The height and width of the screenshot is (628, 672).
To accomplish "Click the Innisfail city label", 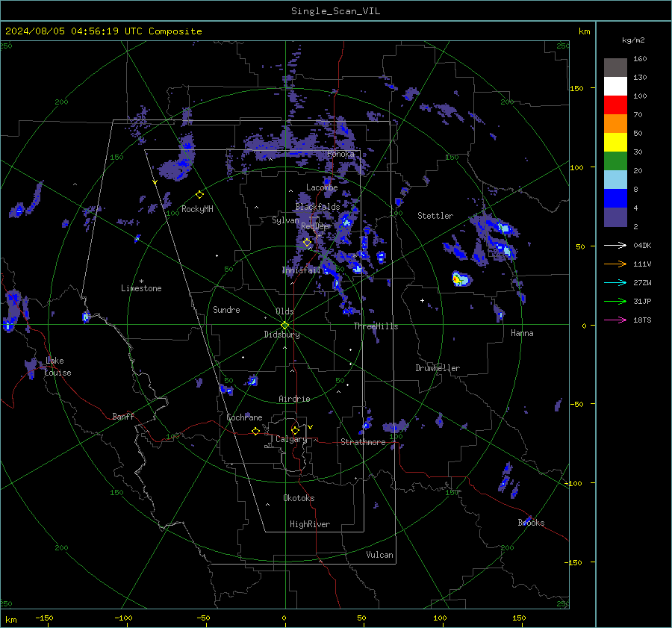I will point(302,270).
